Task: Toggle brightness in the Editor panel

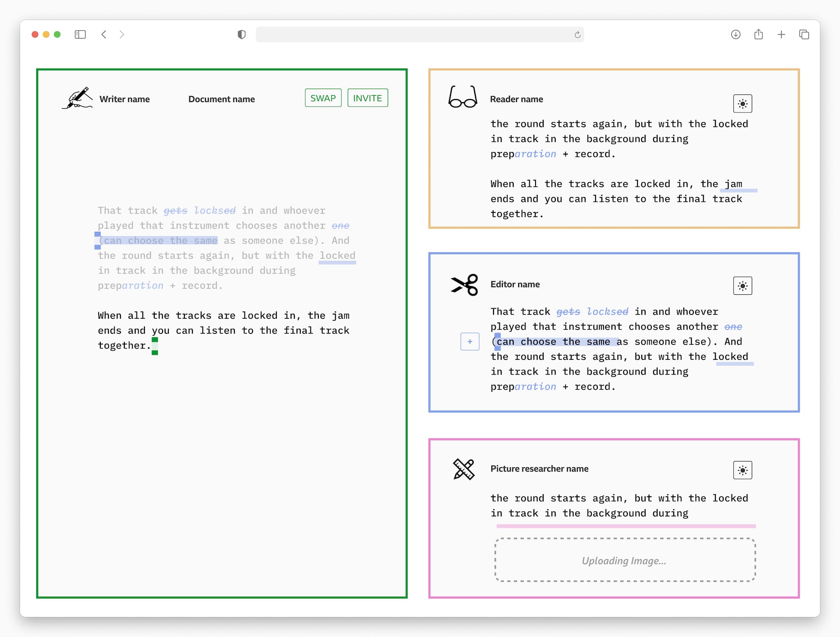Action: [x=742, y=286]
